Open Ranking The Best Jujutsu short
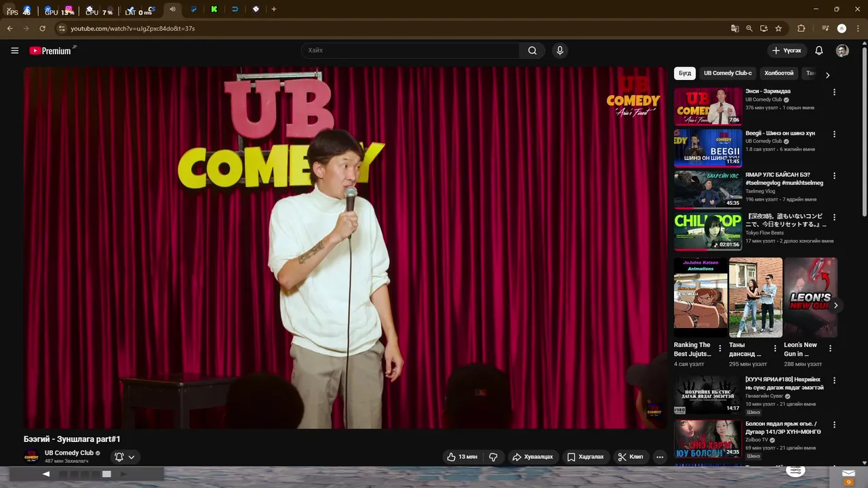868x488 pixels. (x=701, y=298)
